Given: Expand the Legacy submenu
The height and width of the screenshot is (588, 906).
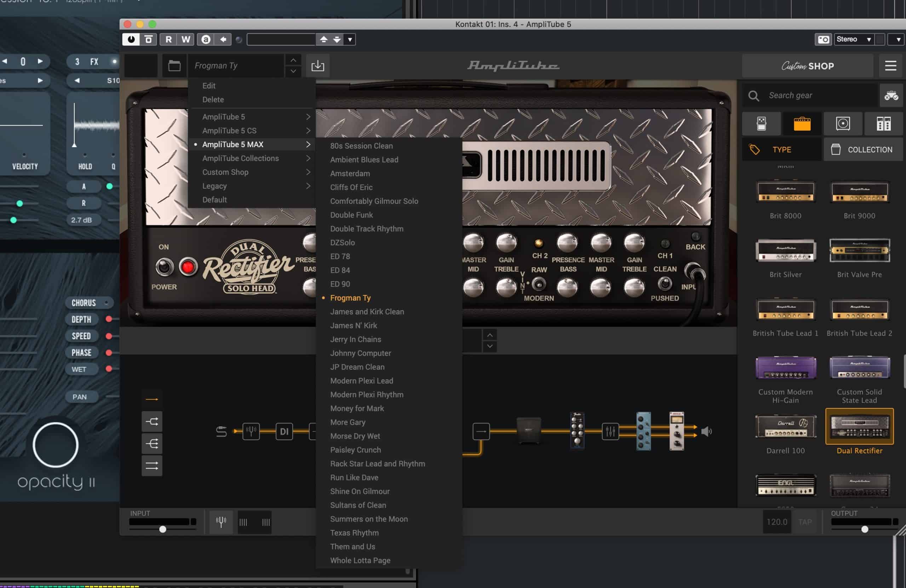Looking at the screenshot, I should click(252, 186).
